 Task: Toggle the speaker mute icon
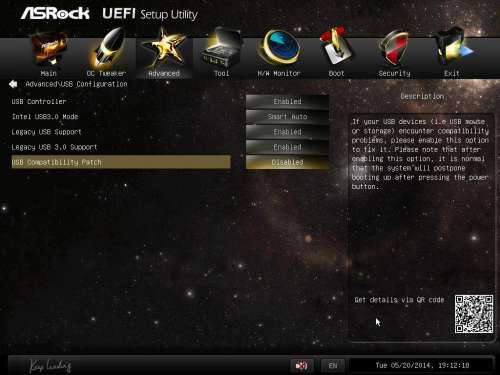tap(301, 365)
